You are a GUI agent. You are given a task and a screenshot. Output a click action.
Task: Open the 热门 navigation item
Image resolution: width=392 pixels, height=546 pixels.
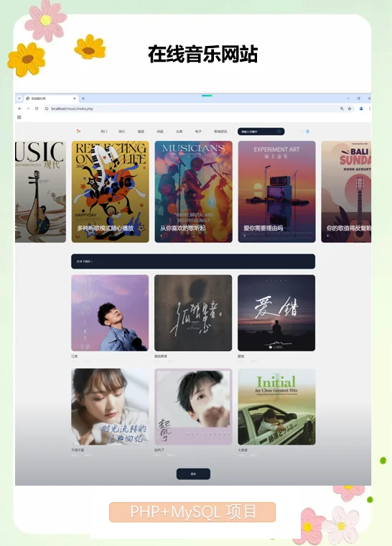pos(104,131)
